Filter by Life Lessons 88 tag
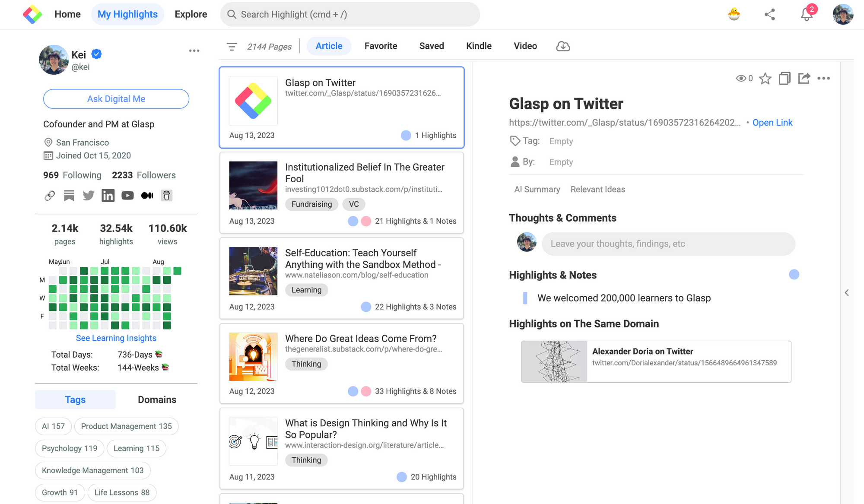 [x=122, y=492]
